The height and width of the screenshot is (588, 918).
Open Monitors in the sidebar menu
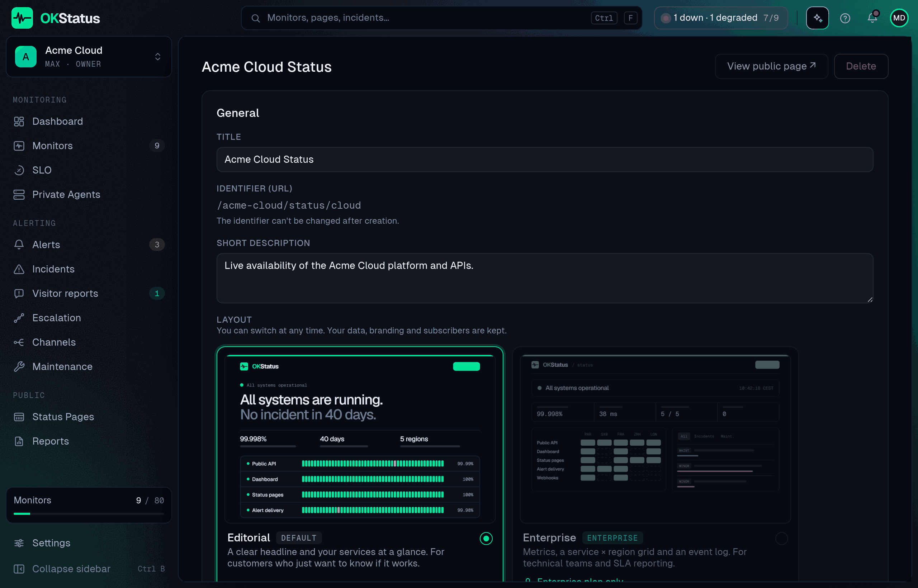(x=89, y=146)
